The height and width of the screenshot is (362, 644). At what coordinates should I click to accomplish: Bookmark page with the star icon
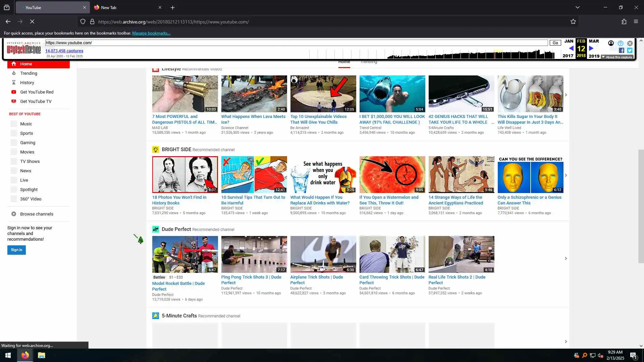573,22
